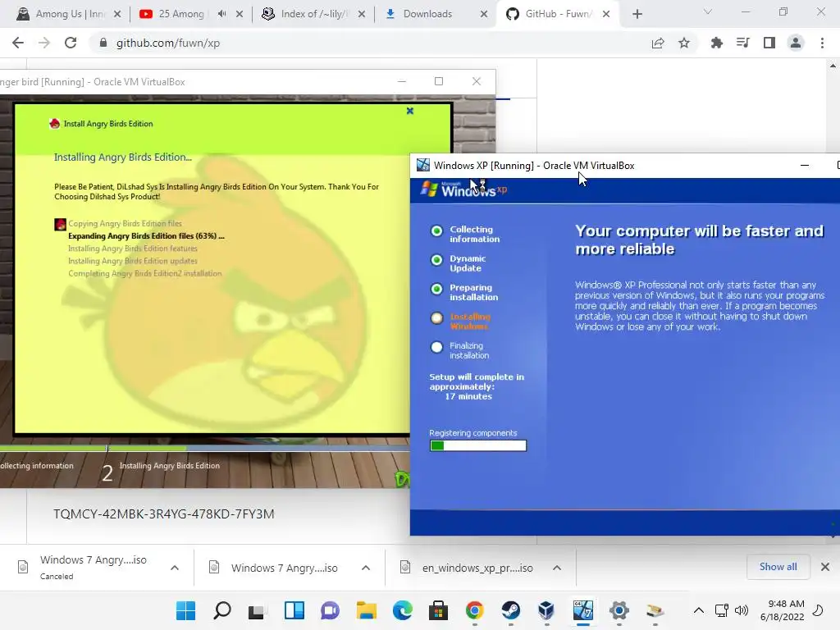The width and height of the screenshot is (840, 630).
Task: Click the Finalizing installation step radio
Action: pyautogui.click(x=436, y=347)
